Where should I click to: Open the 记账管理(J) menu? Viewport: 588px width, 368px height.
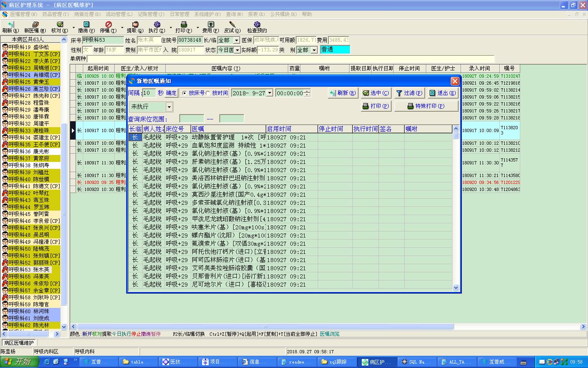pyautogui.click(x=151, y=14)
